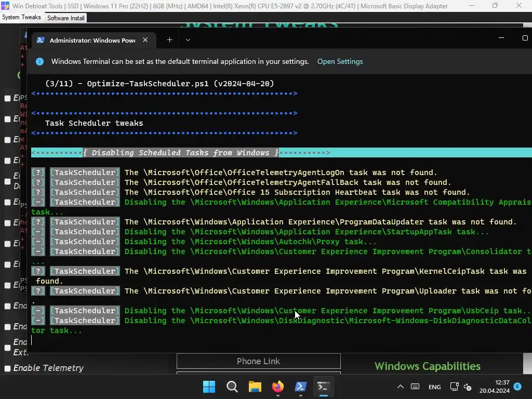
Task: Click the Phone Link button
Action: 259,362
